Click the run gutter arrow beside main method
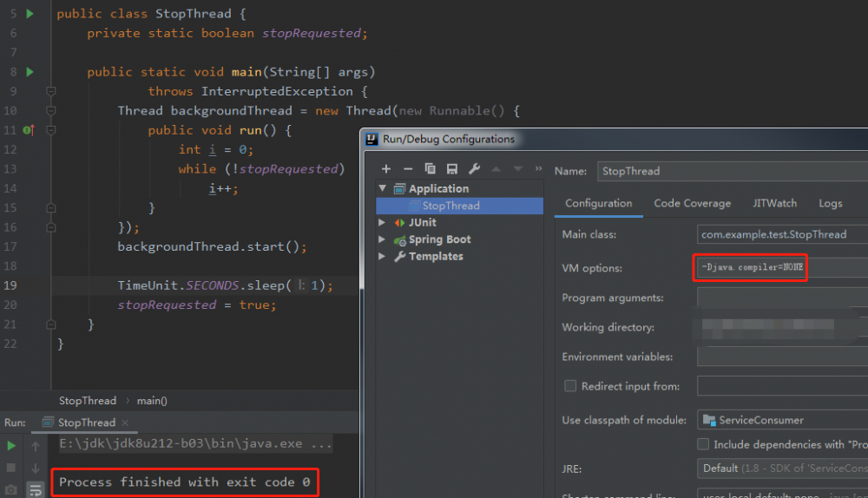Image resolution: width=868 pixels, height=498 pixels. click(30, 71)
